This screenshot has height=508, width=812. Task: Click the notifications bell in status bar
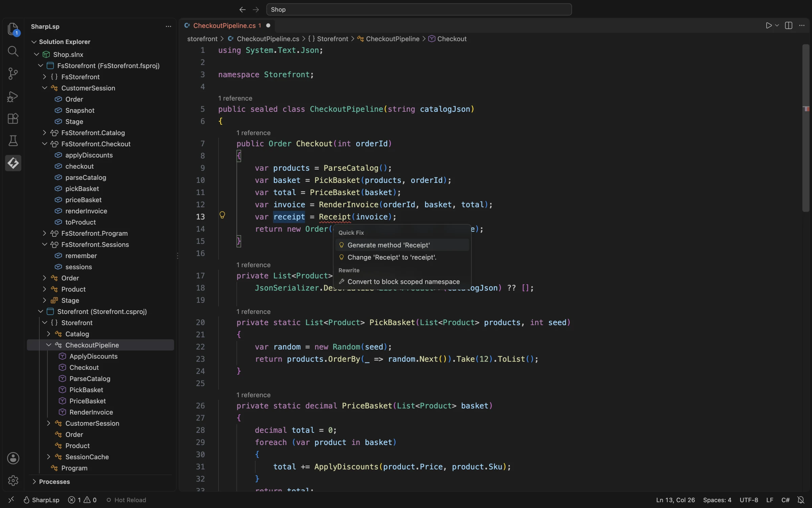coord(801,500)
